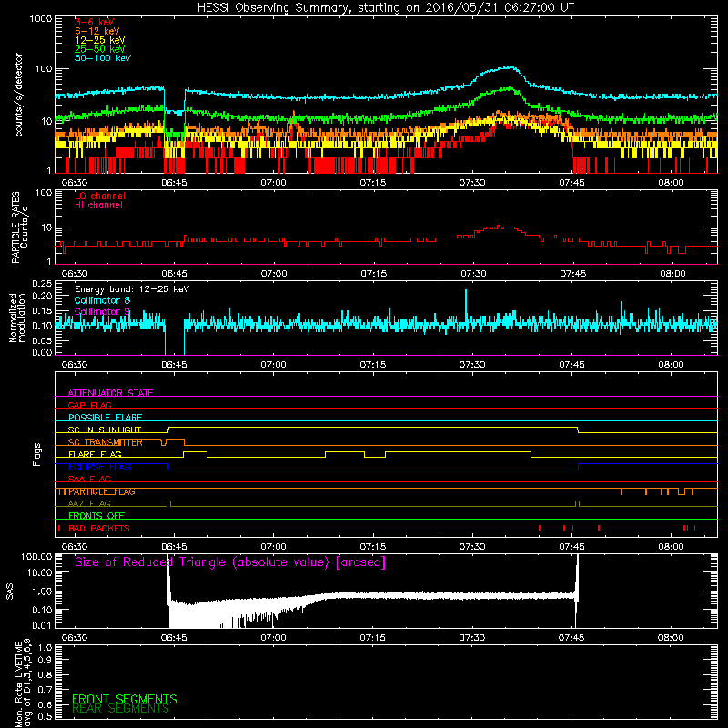
Task: Click the 'Energy band: 12-25 keV' label
Action: pyautogui.click(x=132, y=289)
